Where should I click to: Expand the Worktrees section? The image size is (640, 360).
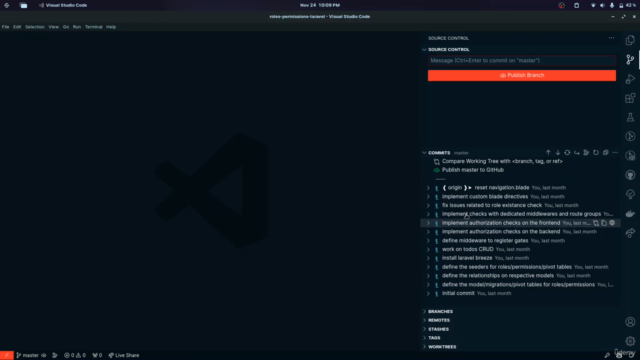point(442,347)
